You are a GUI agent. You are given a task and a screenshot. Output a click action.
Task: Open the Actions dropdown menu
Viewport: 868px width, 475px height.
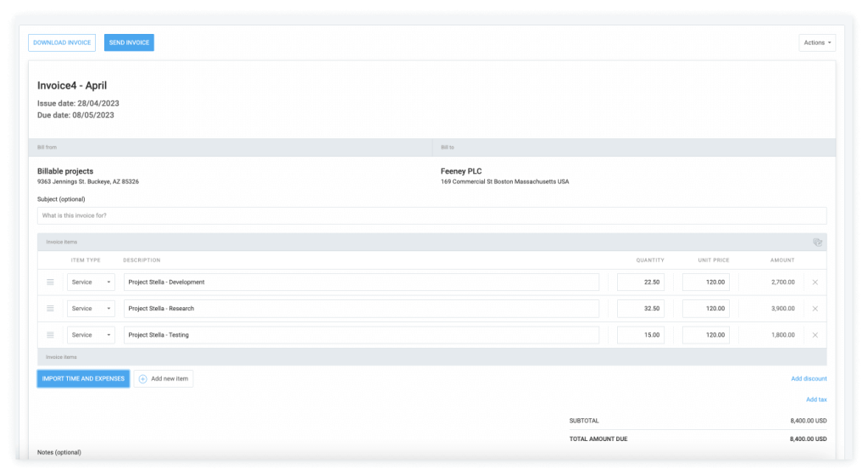click(x=817, y=42)
